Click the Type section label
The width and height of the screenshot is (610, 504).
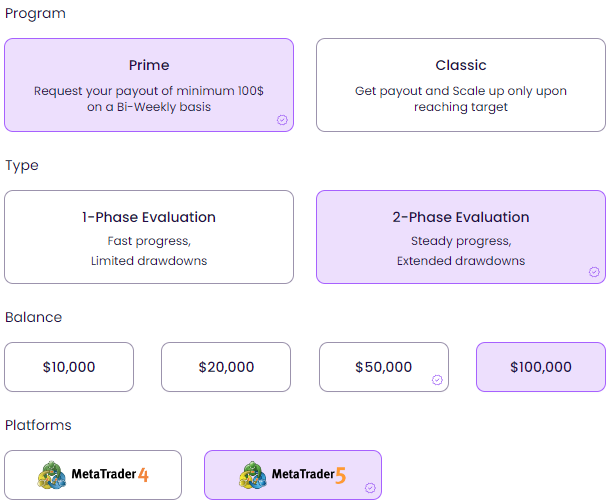point(22,165)
